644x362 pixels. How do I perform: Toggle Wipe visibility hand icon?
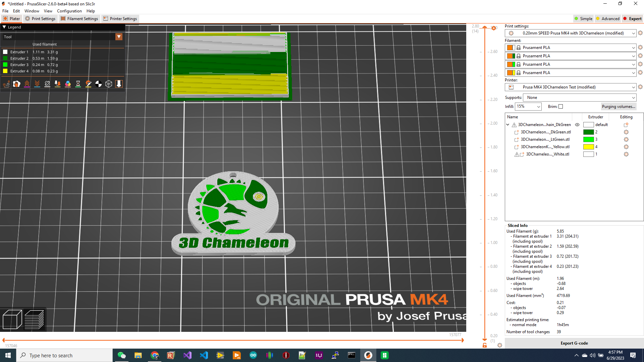click(x=17, y=84)
